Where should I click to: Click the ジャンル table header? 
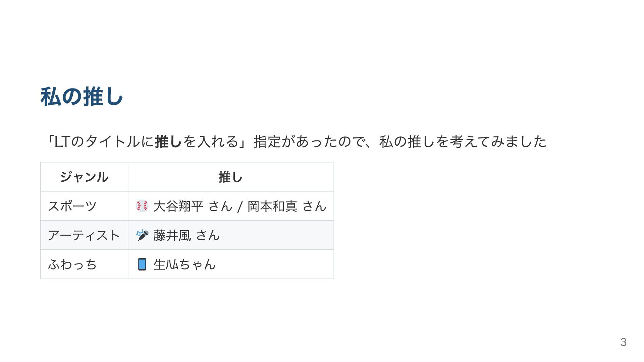point(84,177)
